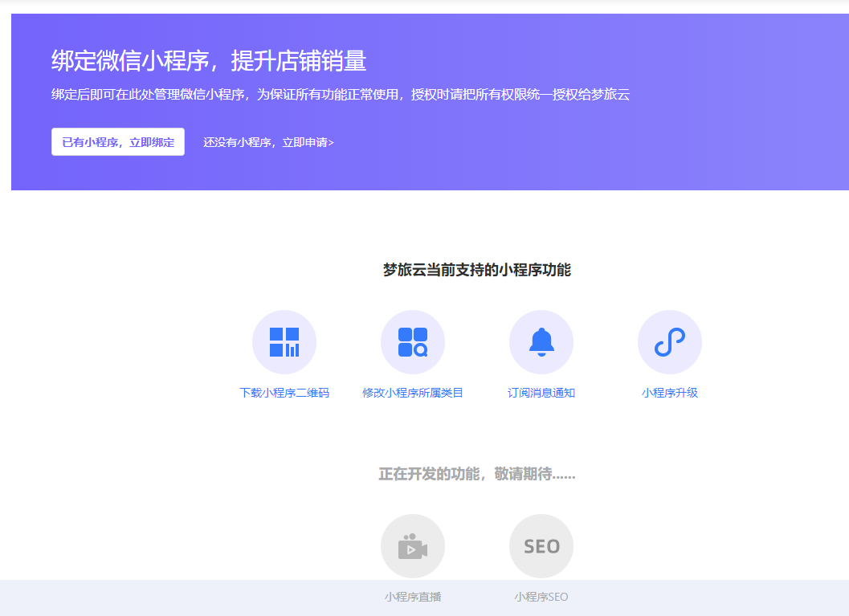Open the 订阅消息通知 link

tap(541, 393)
